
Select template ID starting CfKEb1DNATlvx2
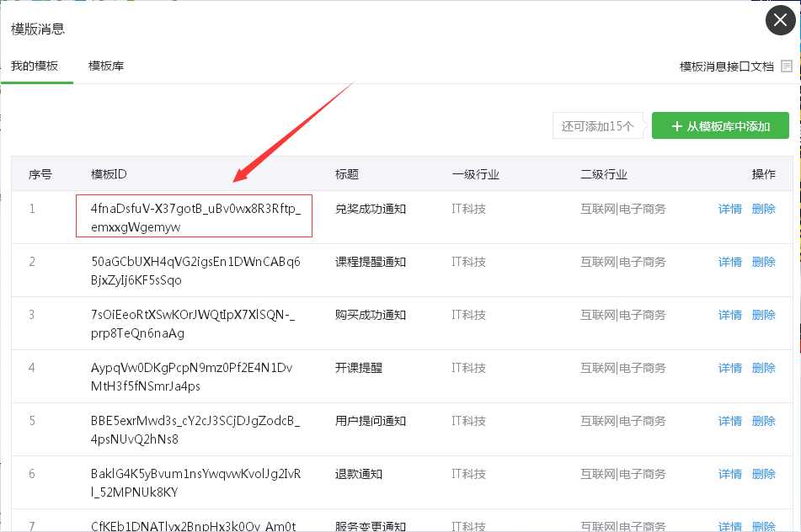[193, 526]
